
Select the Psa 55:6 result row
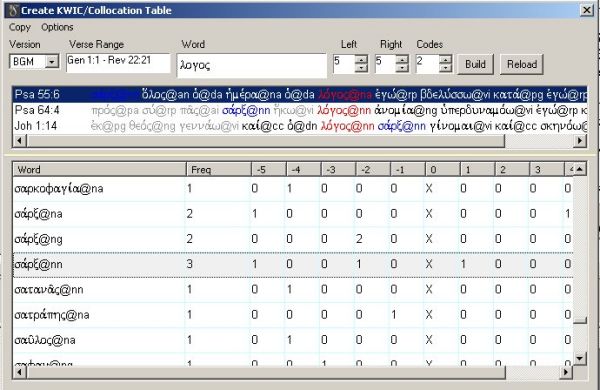point(300,94)
